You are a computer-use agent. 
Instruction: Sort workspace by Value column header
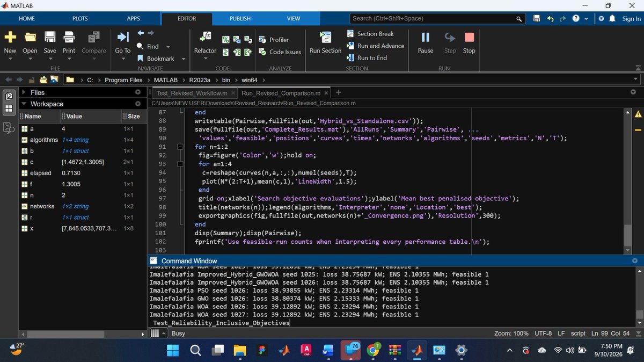pyautogui.click(x=91, y=116)
